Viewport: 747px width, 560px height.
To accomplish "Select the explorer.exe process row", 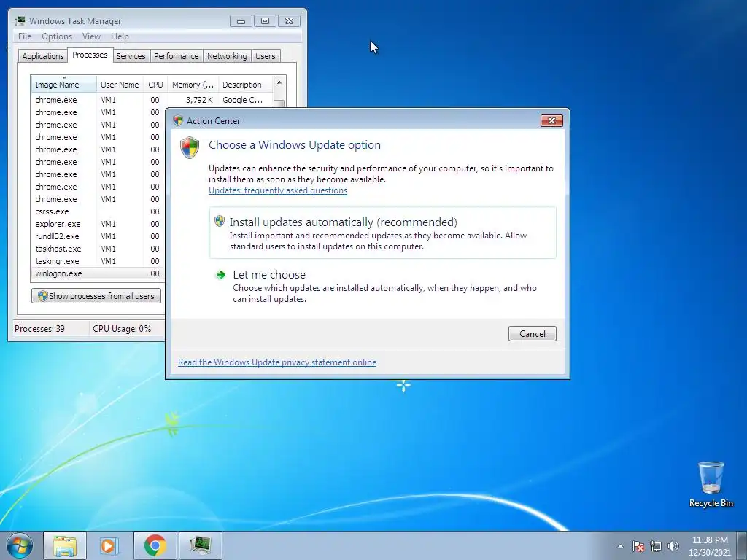I will click(98, 224).
